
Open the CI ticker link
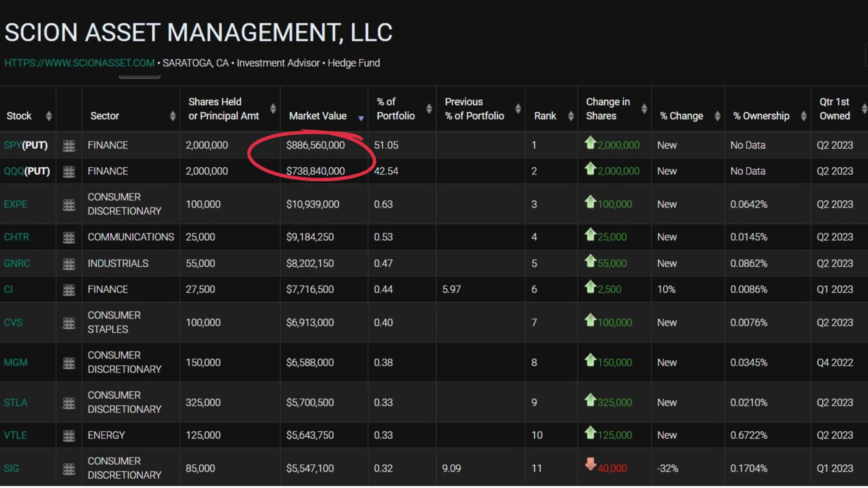pos(8,289)
